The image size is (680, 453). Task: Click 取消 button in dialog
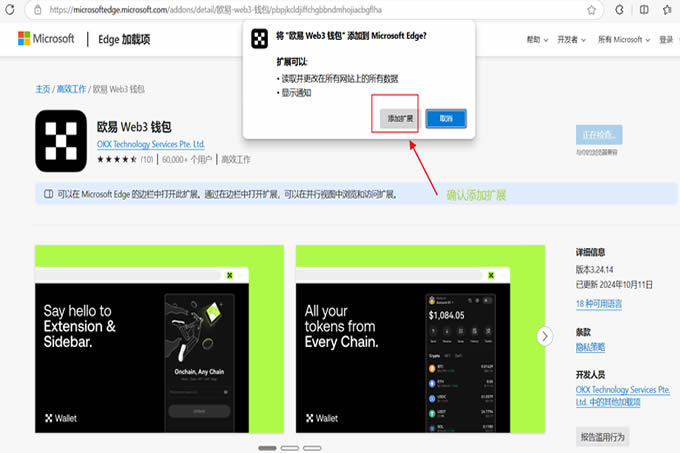[x=446, y=118]
